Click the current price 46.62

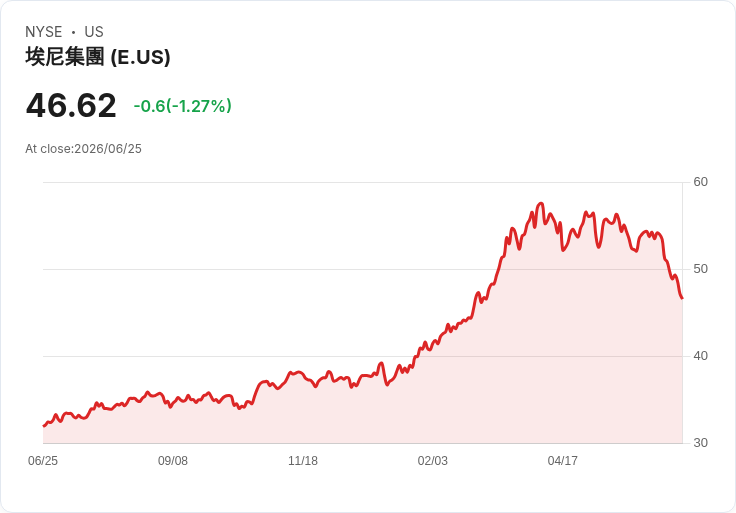click(x=71, y=105)
